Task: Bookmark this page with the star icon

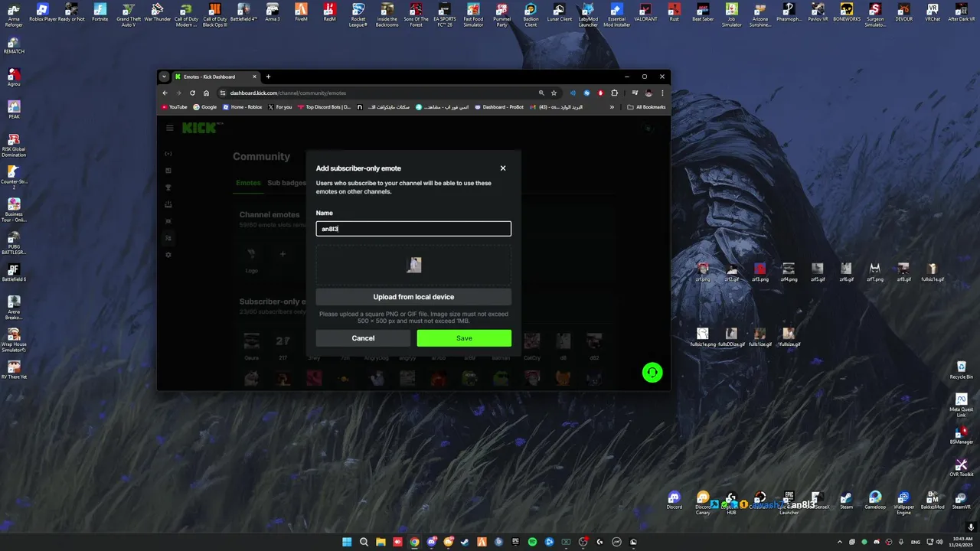Action: click(x=554, y=93)
